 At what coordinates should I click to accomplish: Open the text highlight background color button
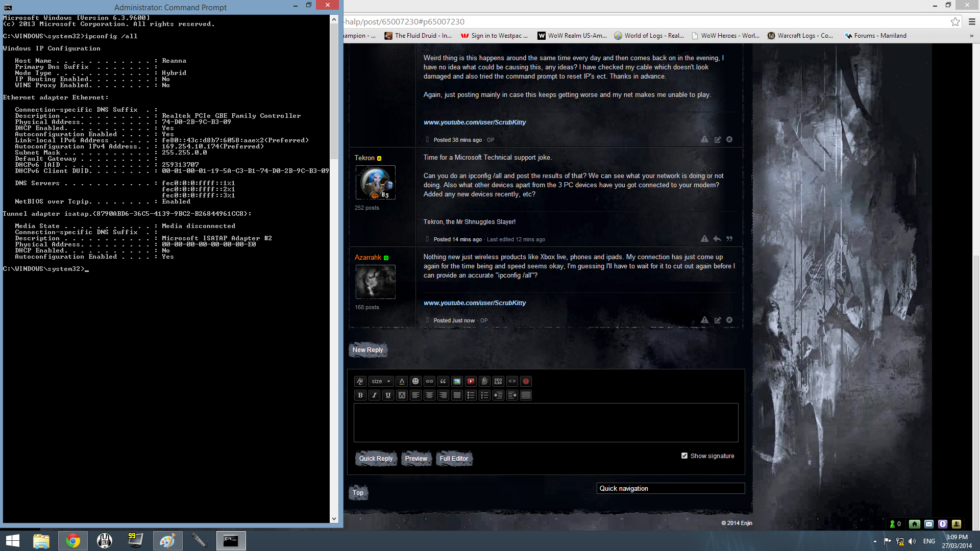click(402, 395)
